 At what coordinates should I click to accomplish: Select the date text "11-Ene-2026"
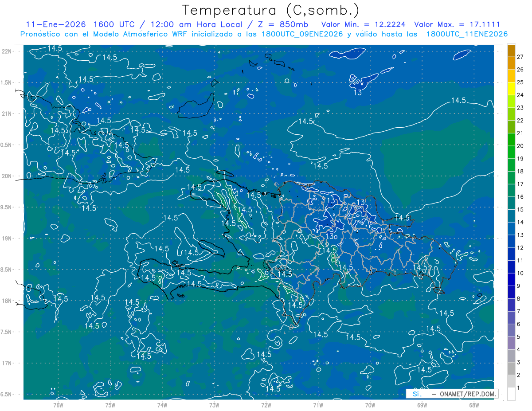[56, 25]
